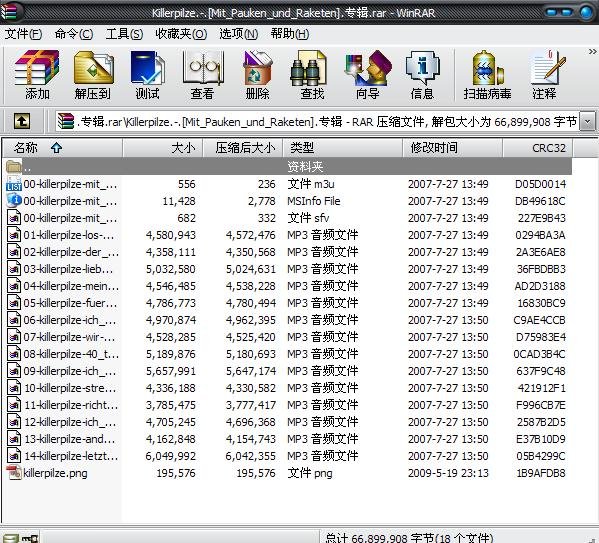Click the MSInfo File icon
Screen dimensions: 599x543
pos(14,201)
